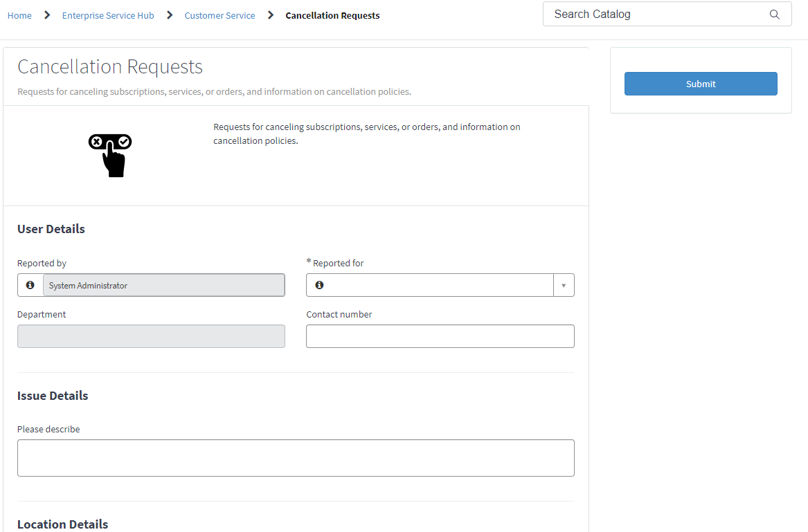Viewport: 808px width, 532px height.
Task: Click the greyed-out Department field
Action: [x=151, y=336]
